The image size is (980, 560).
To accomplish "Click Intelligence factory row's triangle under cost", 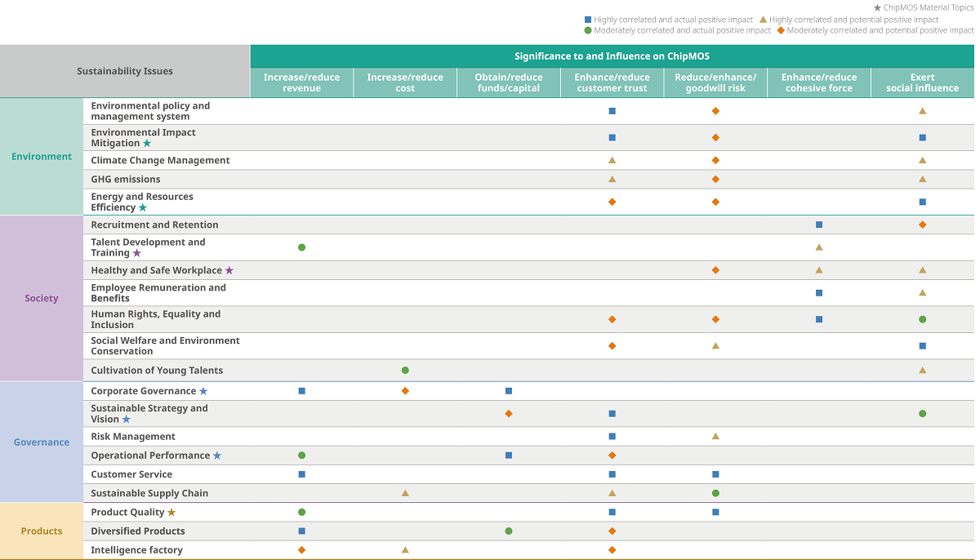I will pos(405,550).
